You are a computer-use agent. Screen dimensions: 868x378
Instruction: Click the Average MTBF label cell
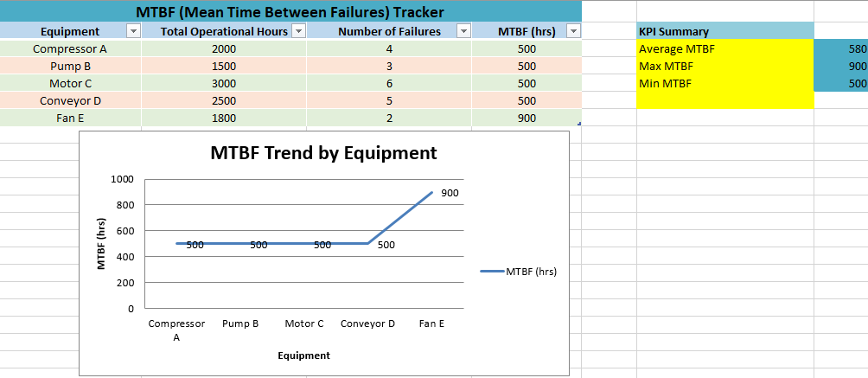coord(724,48)
